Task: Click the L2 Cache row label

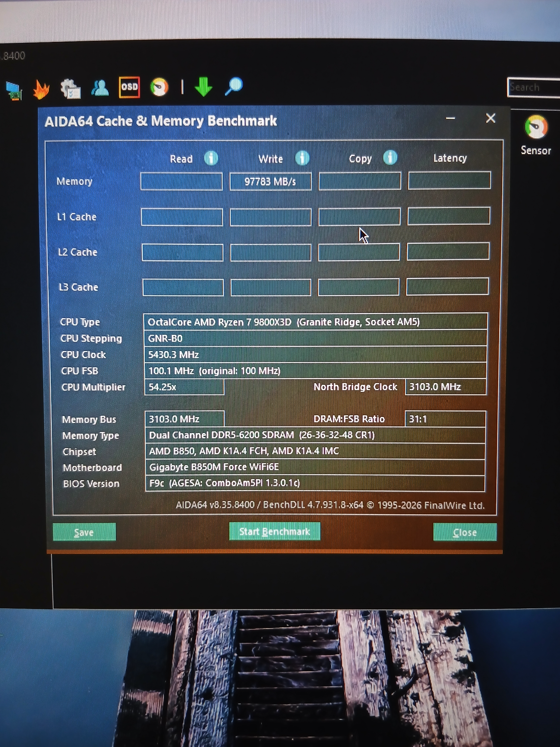Action: 78,252
